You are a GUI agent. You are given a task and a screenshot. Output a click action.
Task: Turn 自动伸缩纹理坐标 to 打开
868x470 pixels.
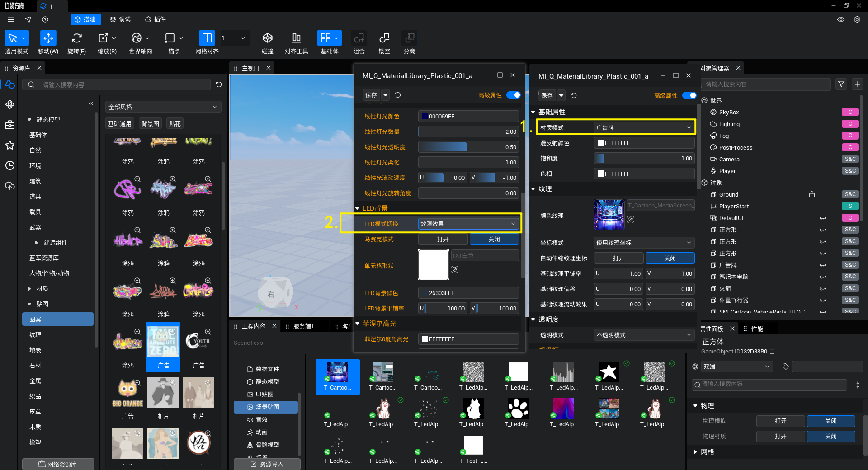point(618,258)
